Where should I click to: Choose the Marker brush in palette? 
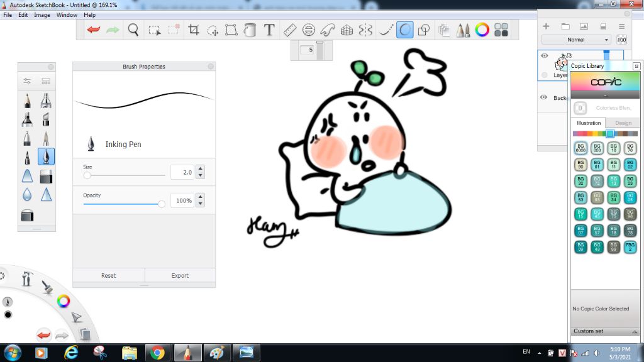(27, 119)
